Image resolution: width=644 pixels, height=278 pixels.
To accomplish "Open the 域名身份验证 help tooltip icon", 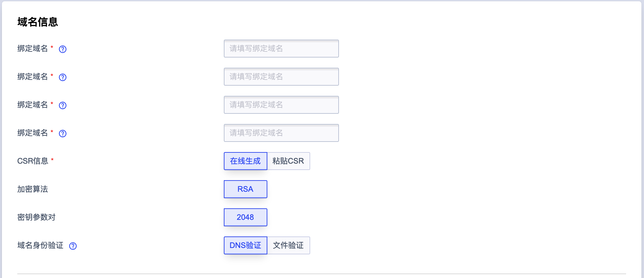I will click(x=73, y=245).
